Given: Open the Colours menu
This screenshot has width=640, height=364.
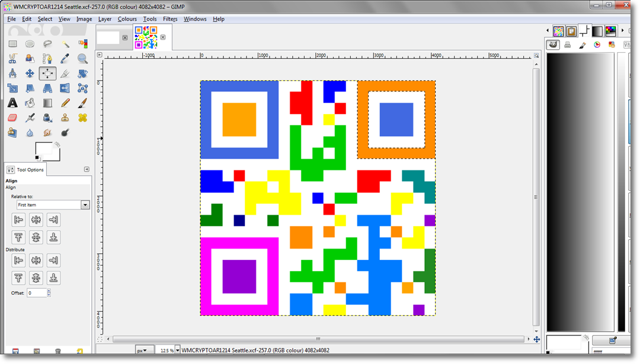Looking at the screenshot, I should coord(127,19).
